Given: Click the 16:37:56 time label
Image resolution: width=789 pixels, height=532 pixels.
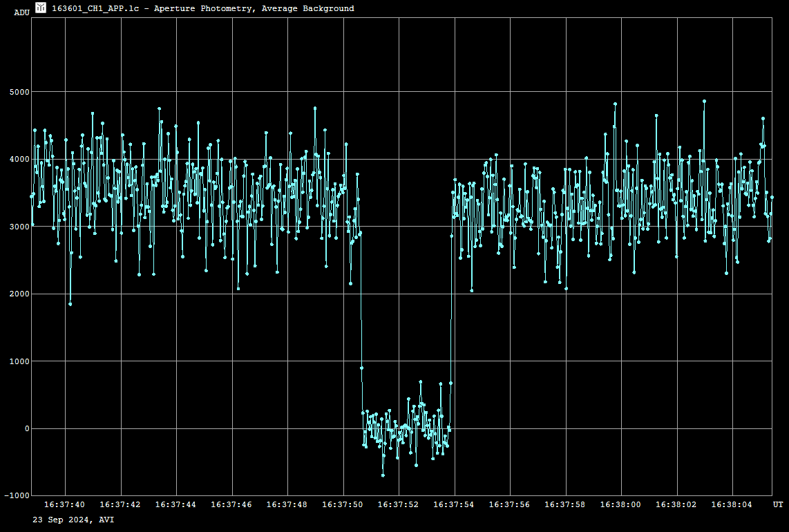Looking at the screenshot, I should [509, 504].
